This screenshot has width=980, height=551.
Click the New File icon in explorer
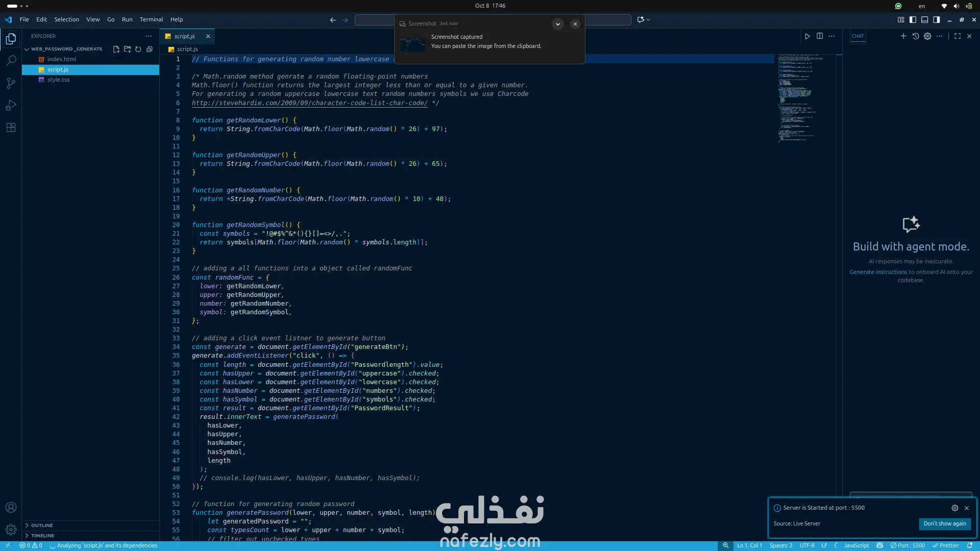pos(116,49)
